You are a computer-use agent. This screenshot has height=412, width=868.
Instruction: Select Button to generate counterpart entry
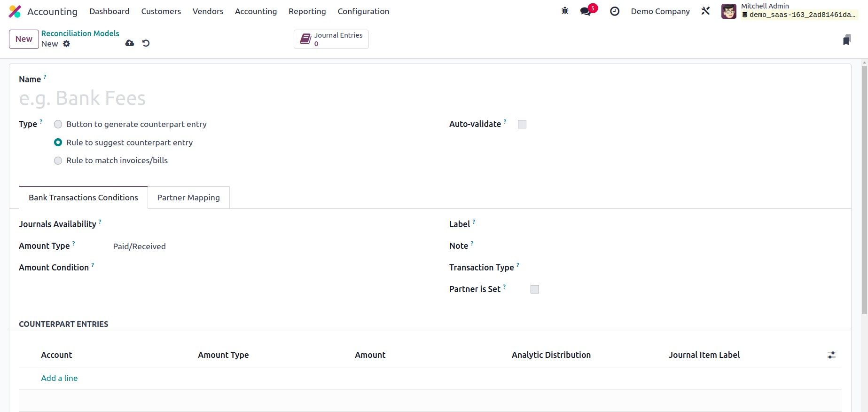[58, 125]
